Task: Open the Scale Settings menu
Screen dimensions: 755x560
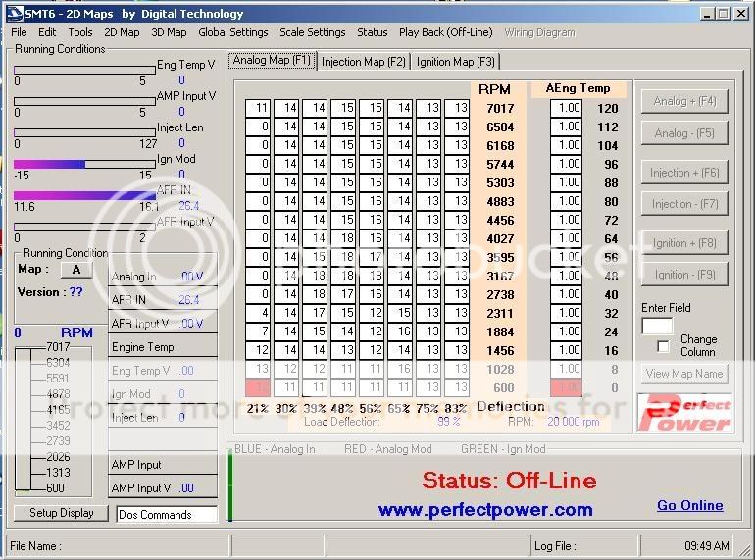Action: pyautogui.click(x=313, y=32)
